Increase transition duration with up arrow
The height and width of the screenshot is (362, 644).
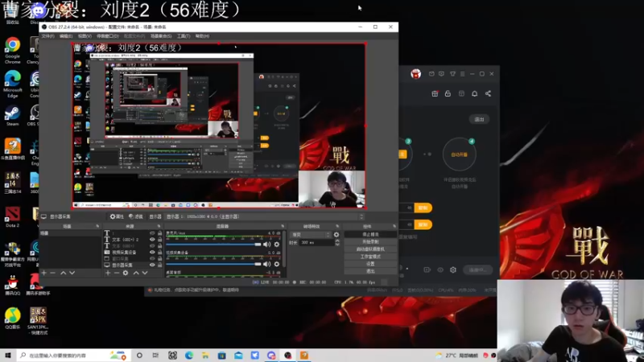337,241
